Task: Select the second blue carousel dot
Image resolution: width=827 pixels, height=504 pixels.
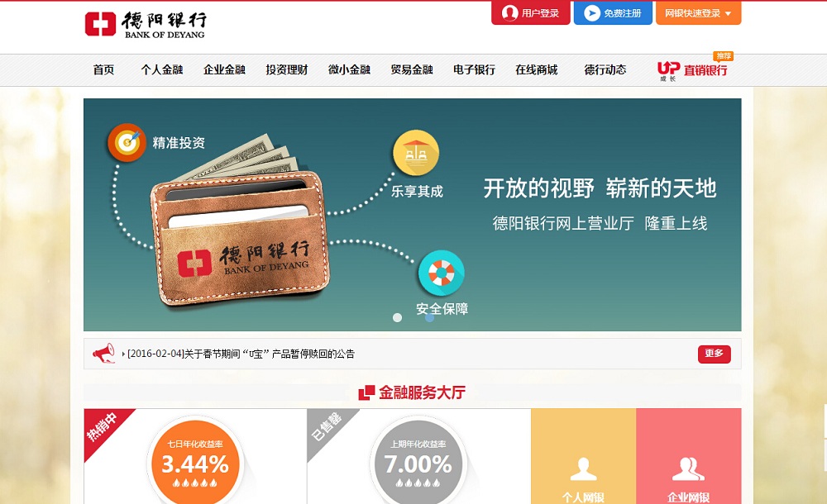Action: (x=430, y=317)
